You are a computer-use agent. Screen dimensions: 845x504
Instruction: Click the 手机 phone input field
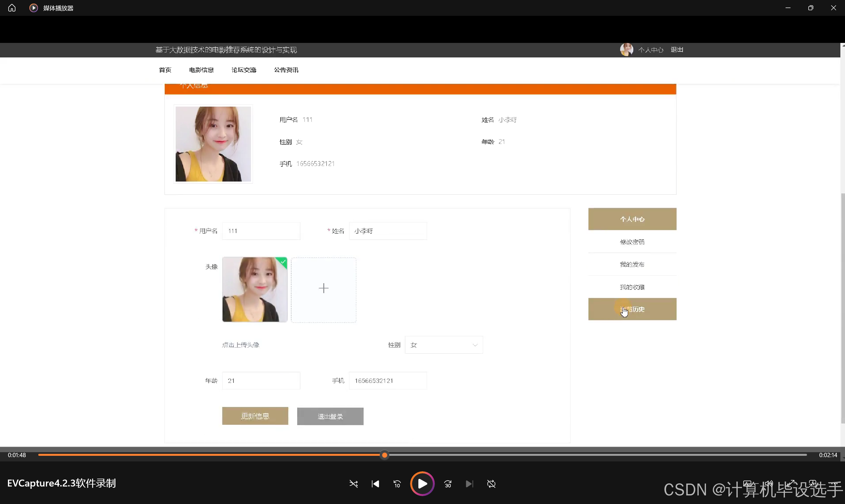pyautogui.click(x=387, y=380)
